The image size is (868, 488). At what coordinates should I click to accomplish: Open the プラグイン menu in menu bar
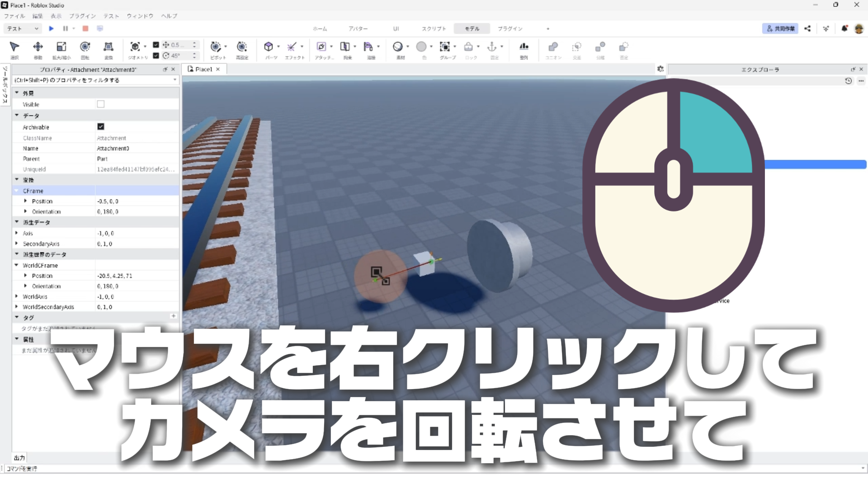click(82, 16)
